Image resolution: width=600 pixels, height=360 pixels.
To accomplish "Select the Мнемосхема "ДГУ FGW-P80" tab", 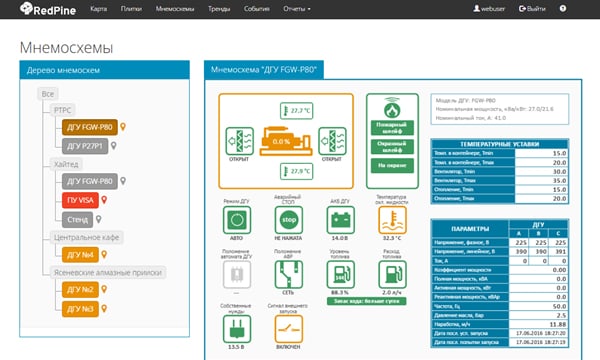I will (x=264, y=70).
